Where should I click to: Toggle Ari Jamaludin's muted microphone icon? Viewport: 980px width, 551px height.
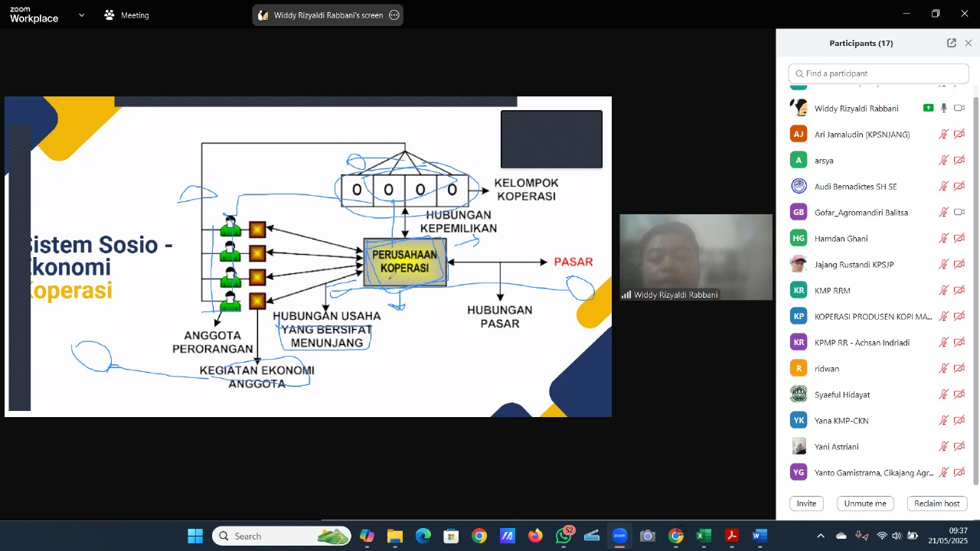pos(944,135)
